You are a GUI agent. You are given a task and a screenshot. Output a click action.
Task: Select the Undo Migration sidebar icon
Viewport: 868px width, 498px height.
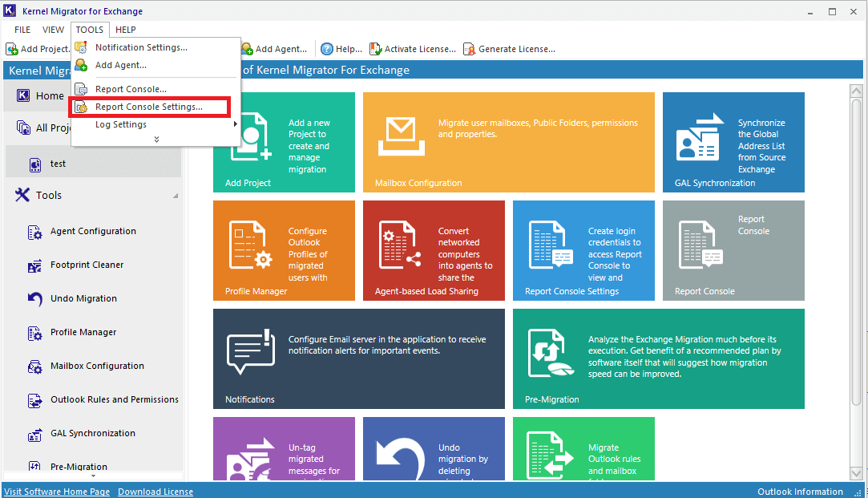35,299
